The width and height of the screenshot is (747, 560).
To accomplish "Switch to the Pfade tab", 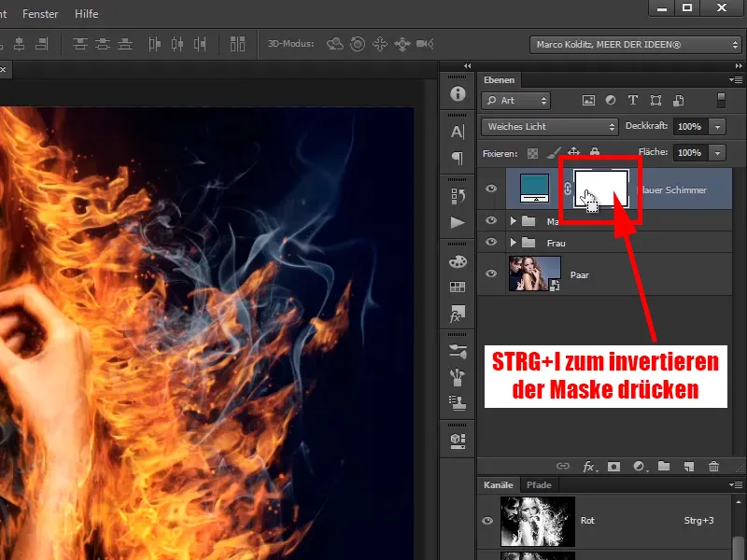I will (539, 485).
